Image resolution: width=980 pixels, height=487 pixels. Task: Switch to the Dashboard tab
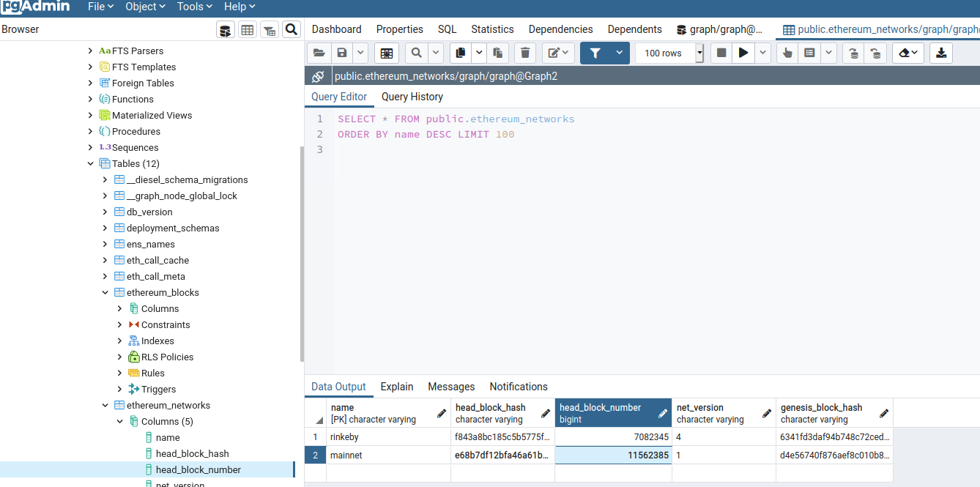pyautogui.click(x=337, y=29)
